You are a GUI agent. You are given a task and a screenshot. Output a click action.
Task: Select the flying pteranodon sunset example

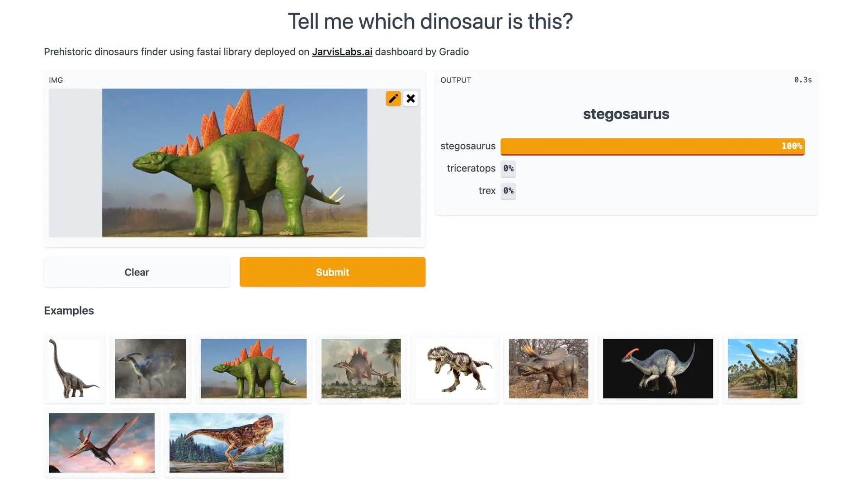tap(101, 443)
